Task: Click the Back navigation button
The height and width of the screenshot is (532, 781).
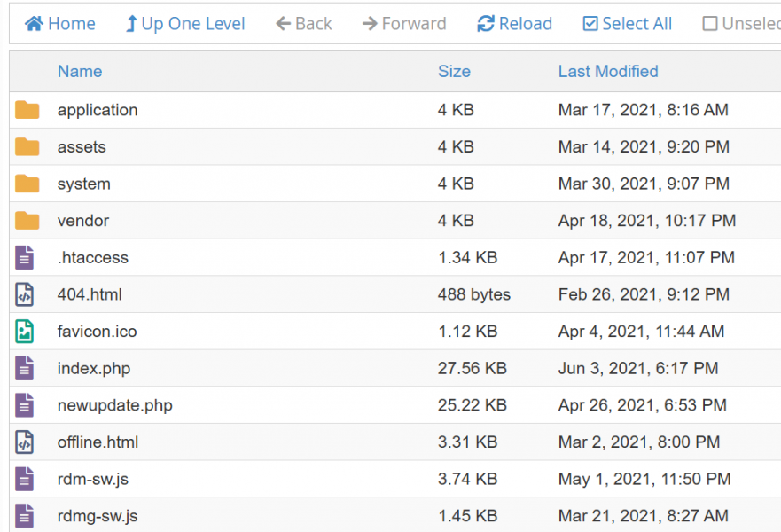Action: 303,24
